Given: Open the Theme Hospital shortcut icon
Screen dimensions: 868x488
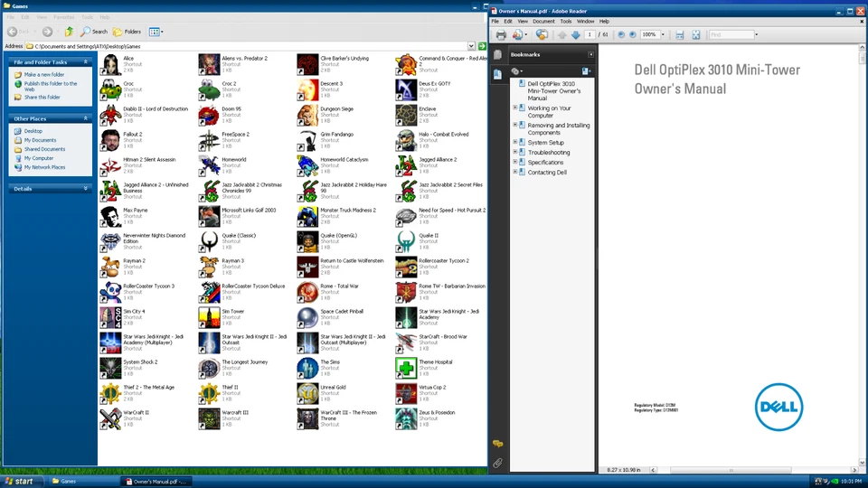Looking at the screenshot, I should [x=406, y=369].
